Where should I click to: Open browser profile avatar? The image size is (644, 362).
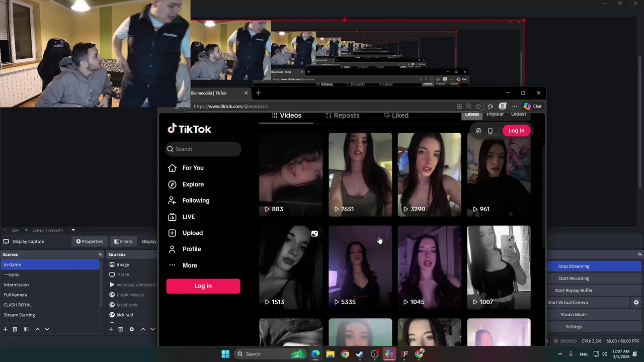(x=502, y=107)
